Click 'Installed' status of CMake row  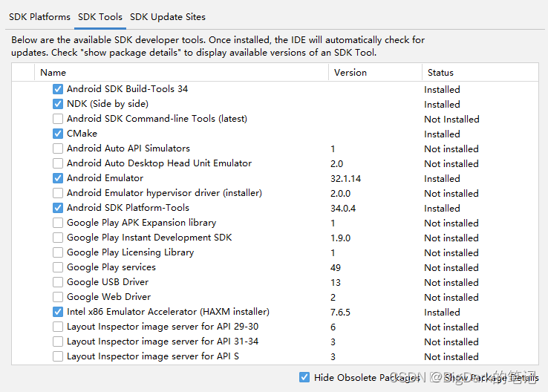pos(442,134)
